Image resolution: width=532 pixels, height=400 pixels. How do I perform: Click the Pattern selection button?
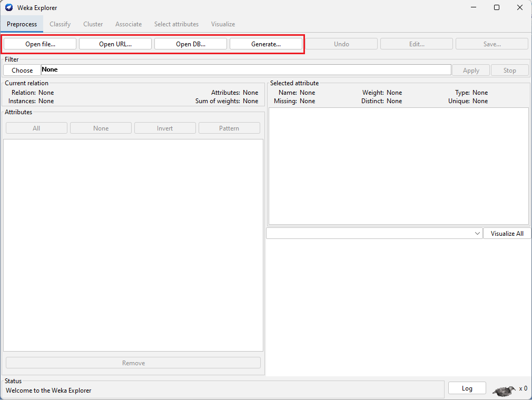(x=229, y=128)
